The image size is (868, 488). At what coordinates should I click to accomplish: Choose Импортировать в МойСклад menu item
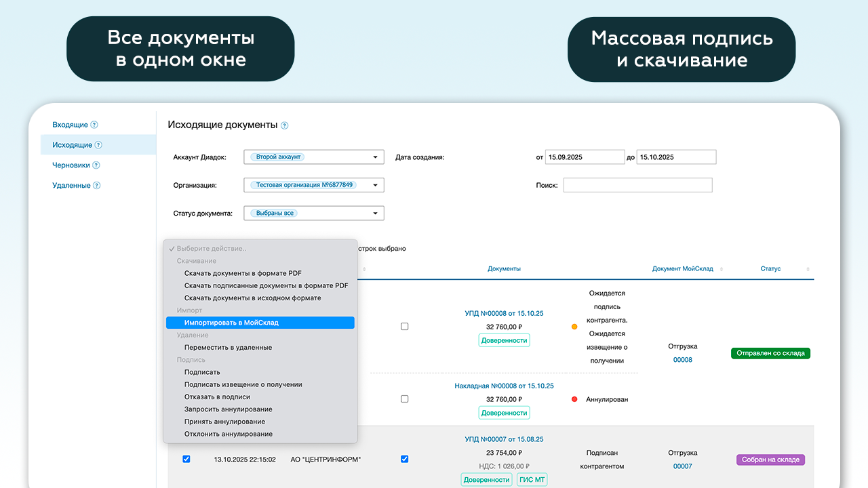pyautogui.click(x=231, y=323)
